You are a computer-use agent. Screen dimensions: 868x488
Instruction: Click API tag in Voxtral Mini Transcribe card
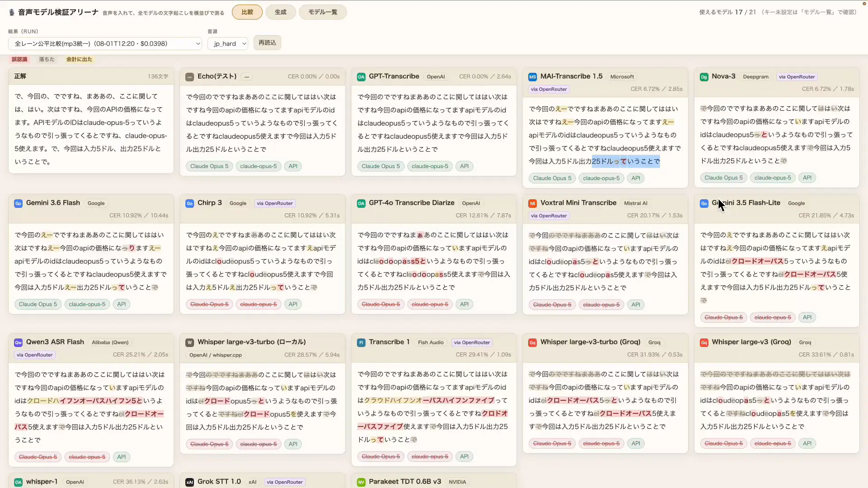pos(636,305)
